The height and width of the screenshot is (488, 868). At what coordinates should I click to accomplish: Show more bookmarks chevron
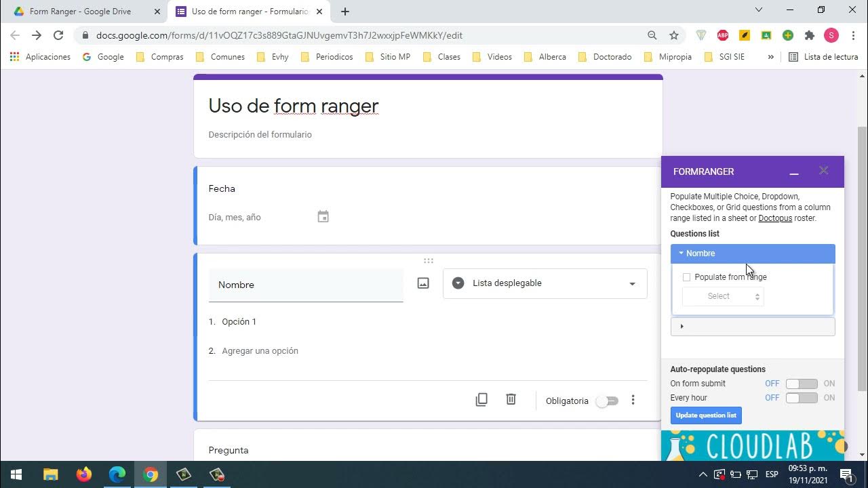(x=770, y=57)
